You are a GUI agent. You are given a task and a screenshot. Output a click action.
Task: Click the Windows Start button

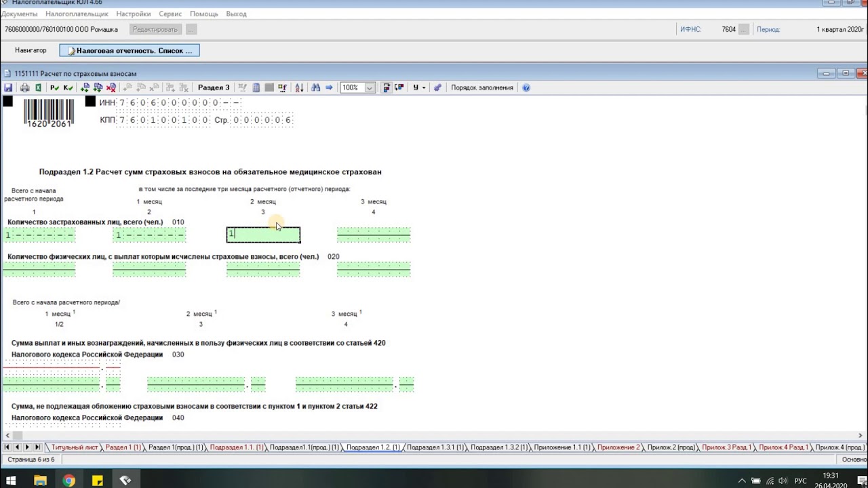[x=11, y=481]
